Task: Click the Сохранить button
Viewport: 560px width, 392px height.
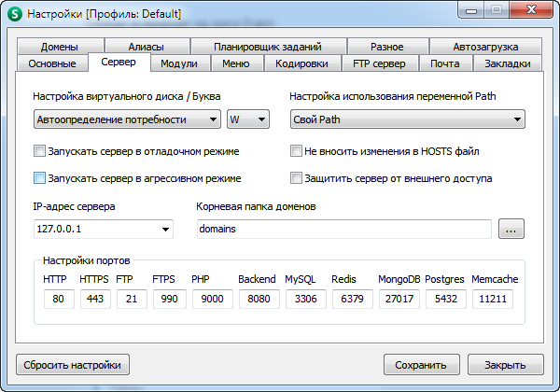Action: pyautogui.click(x=421, y=365)
